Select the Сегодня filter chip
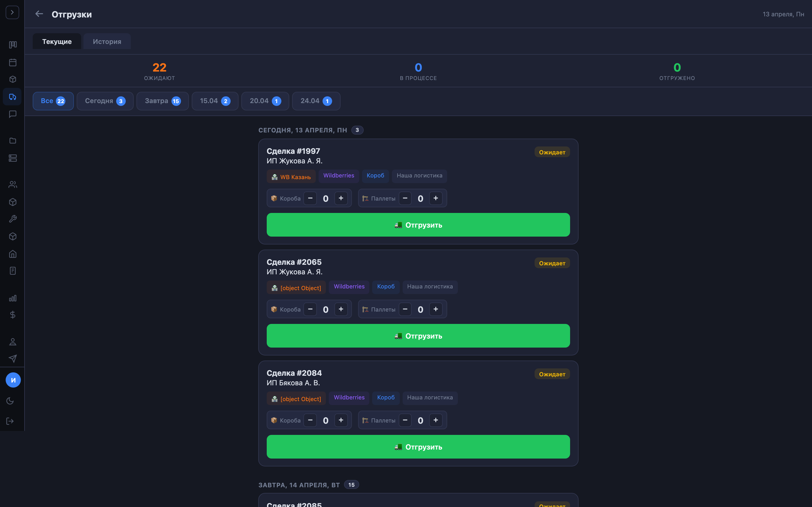This screenshot has width=812, height=507. [x=105, y=101]
